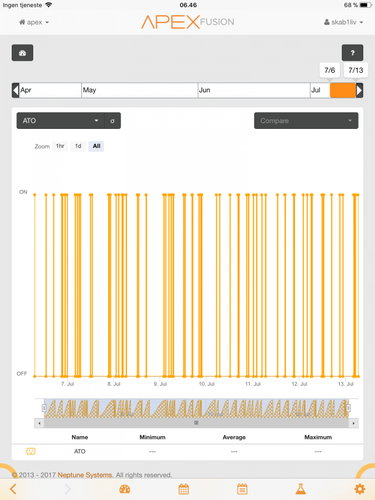The height and width of the screenshot is (500, 375).
Task: Open the Compare dropdown
Action: pos(306,121)
